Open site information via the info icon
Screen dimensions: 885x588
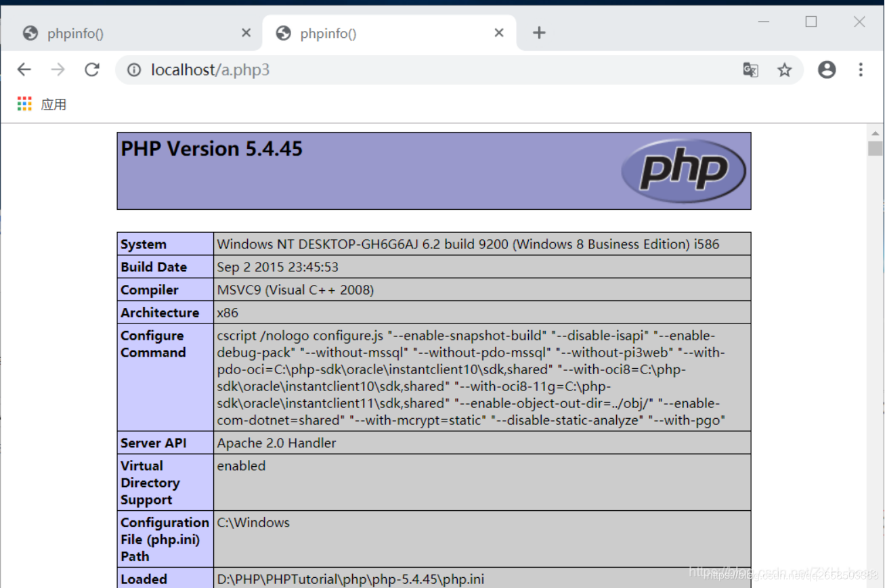pos(135,69)
